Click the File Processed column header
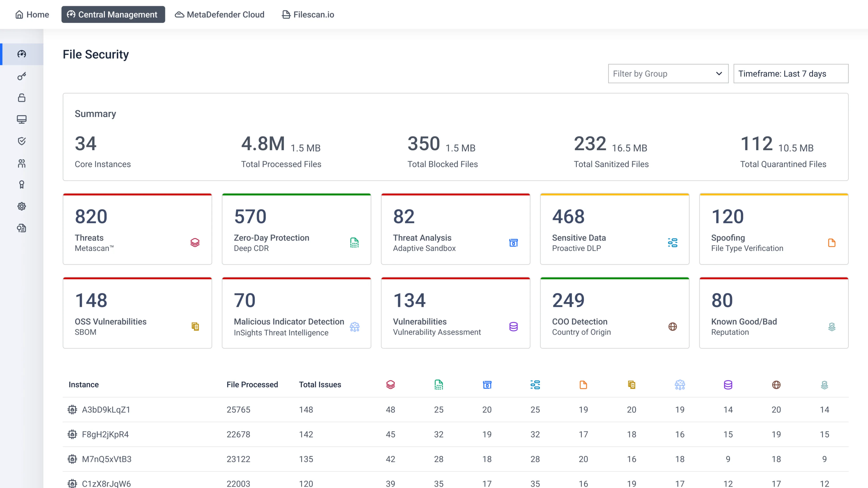 (x=252, y=385)
